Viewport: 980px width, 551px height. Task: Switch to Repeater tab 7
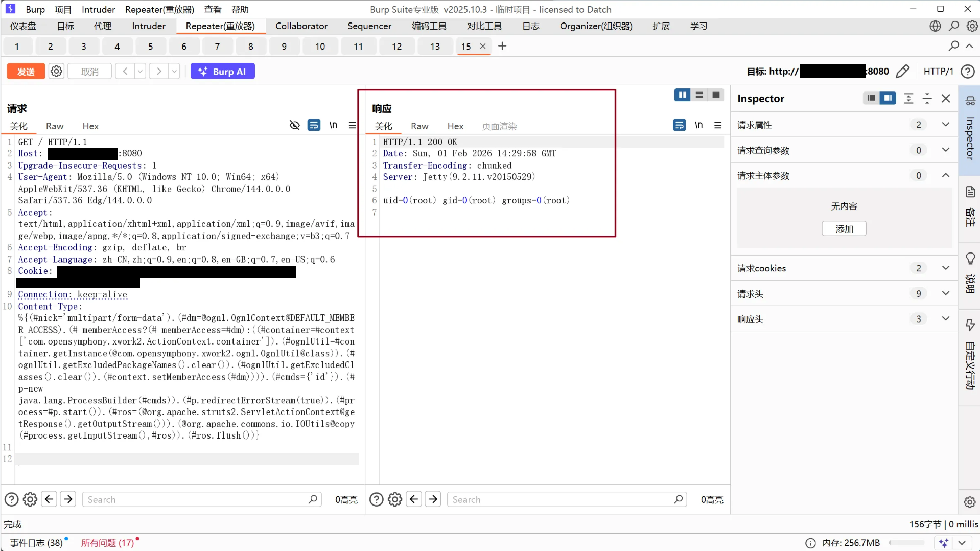(x=217, y=47)
